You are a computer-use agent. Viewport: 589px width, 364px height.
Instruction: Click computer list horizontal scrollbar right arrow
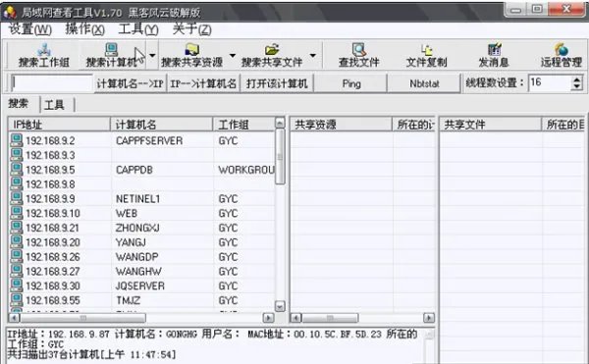pos(268,318)
